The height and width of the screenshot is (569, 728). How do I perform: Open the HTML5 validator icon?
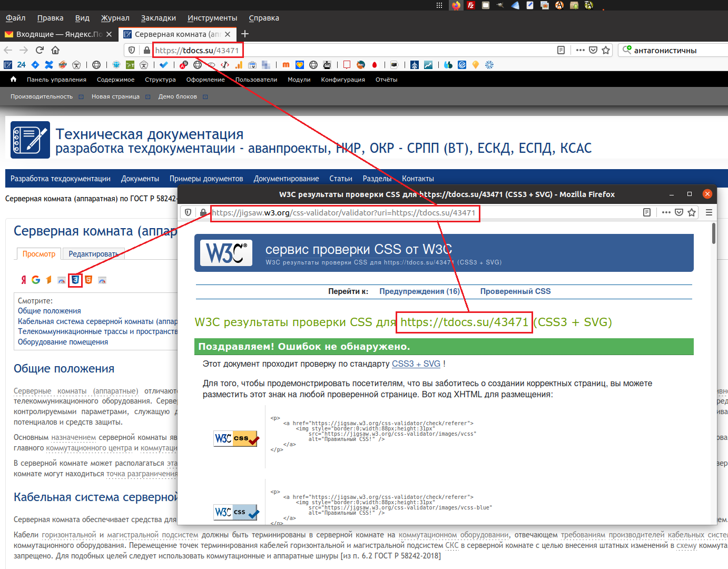tap(88, 280)
